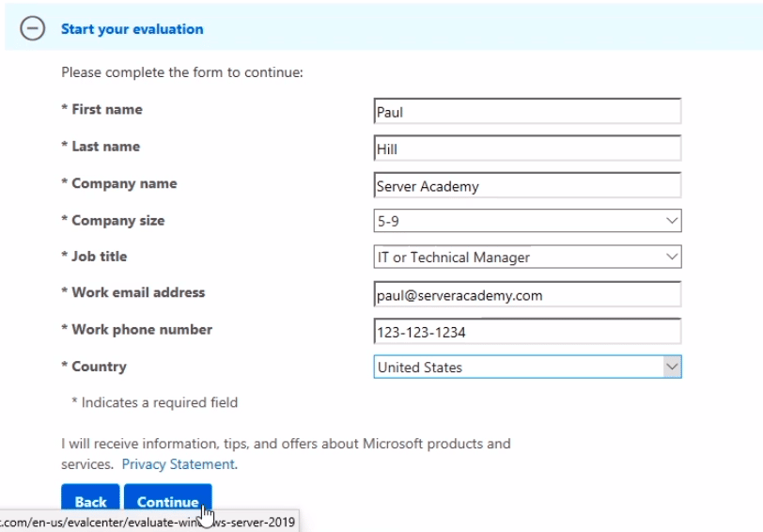Open the Company size dropdown showing '5-9'
Image resolution: width=763 pixels, height=532 pixels.
[526, 221]
